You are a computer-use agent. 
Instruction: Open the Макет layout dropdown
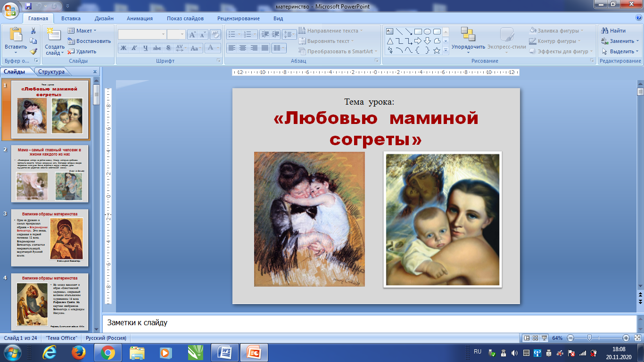click(80, 31)
